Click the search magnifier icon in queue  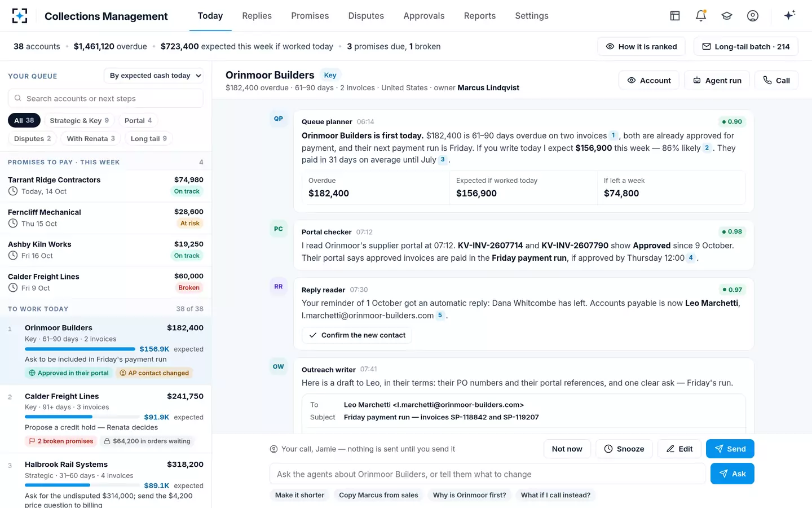(x=18, y=98)
